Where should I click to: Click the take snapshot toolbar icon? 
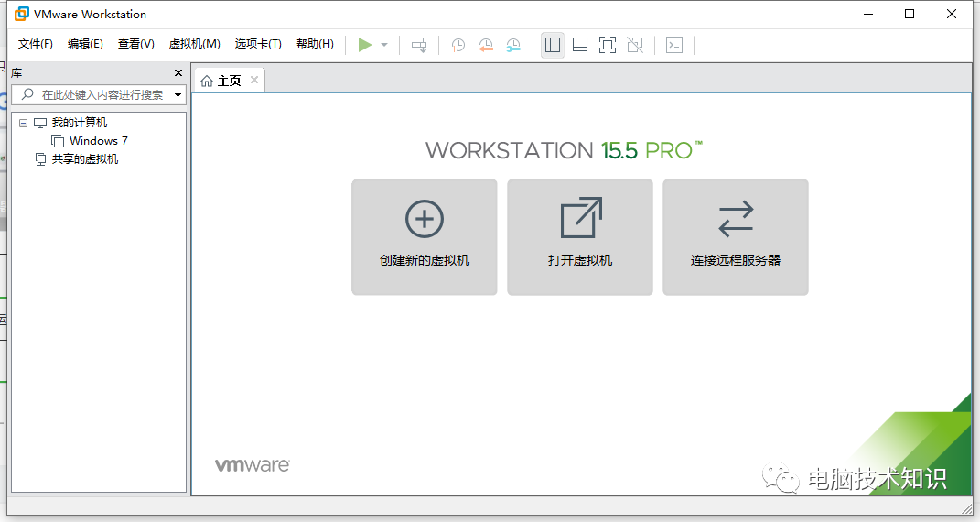coord(458,45)
